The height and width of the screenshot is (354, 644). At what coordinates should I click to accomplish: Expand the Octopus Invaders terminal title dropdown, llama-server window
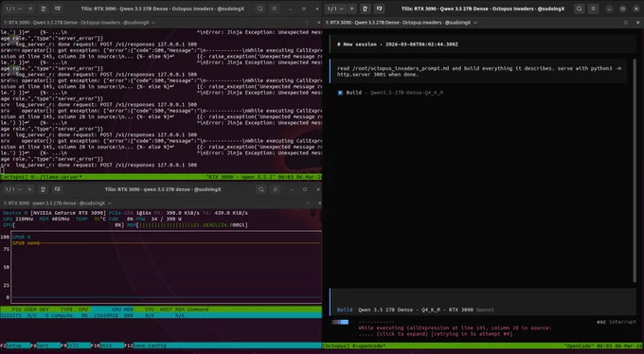click(153, 23)
